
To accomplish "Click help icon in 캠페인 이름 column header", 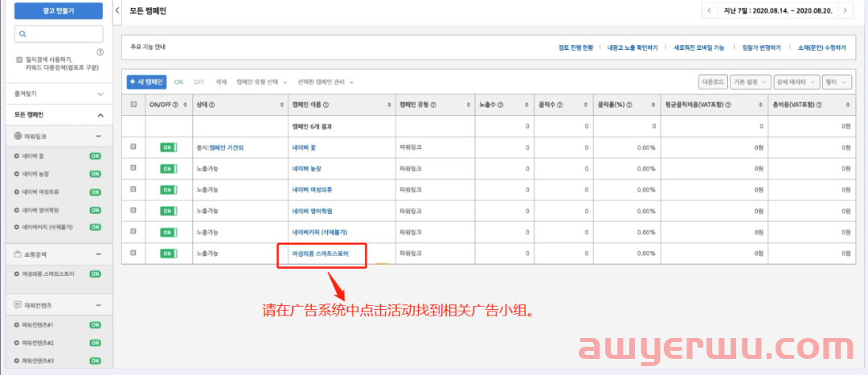I will click(326, 105).
